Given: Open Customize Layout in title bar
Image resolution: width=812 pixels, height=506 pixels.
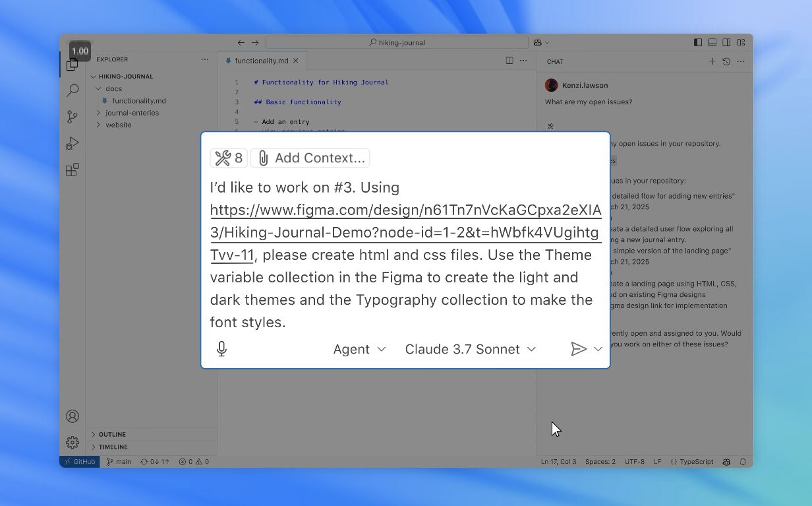Looking at the screenshot, I should (x=741, y=42).
